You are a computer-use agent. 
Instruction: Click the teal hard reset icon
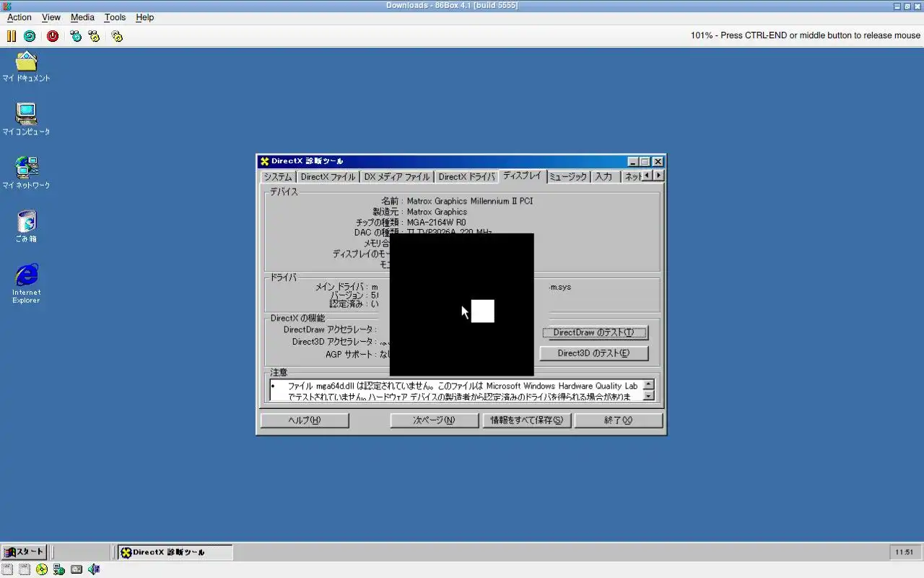click(x=30, y=35)
